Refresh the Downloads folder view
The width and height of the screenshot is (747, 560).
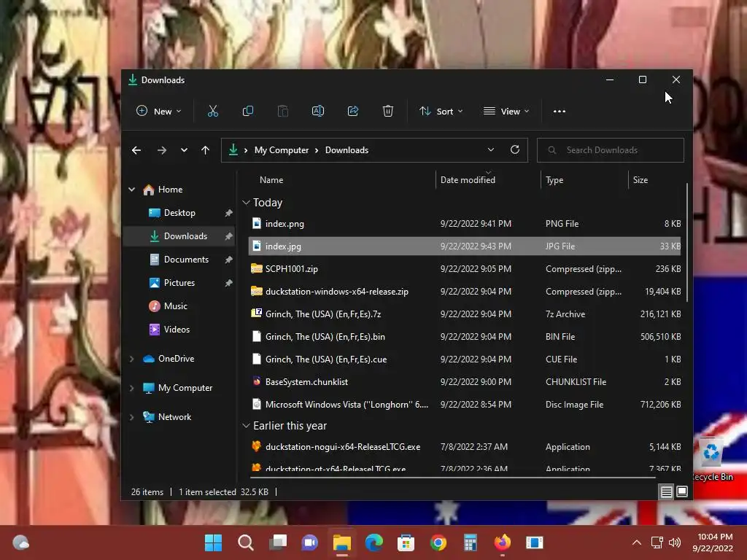tap(515, 149)
